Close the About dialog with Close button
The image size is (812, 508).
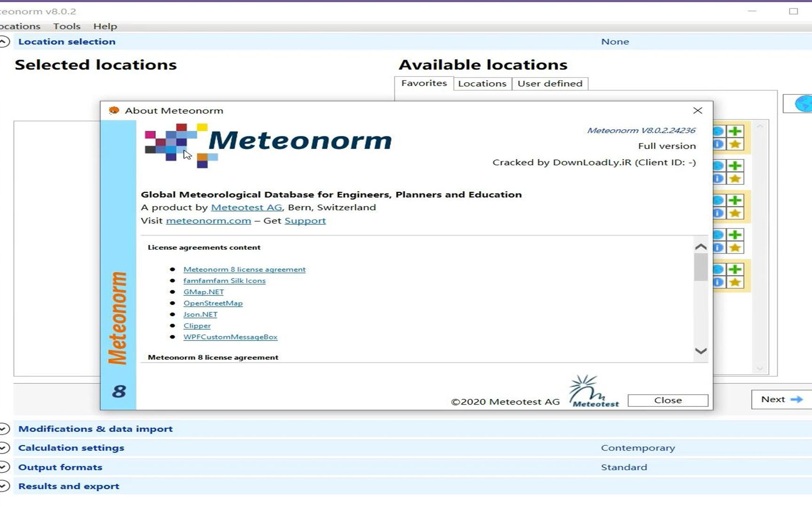668,400
